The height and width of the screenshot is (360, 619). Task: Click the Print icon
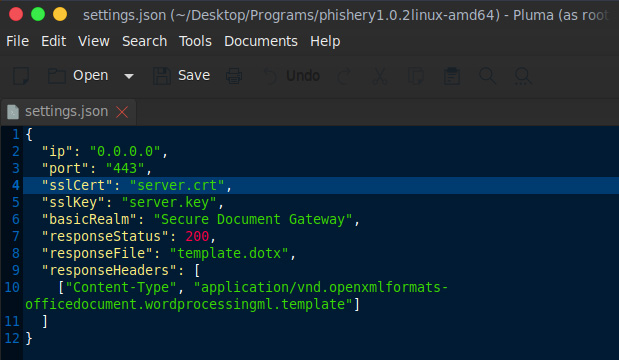click(x=234, y=76)
